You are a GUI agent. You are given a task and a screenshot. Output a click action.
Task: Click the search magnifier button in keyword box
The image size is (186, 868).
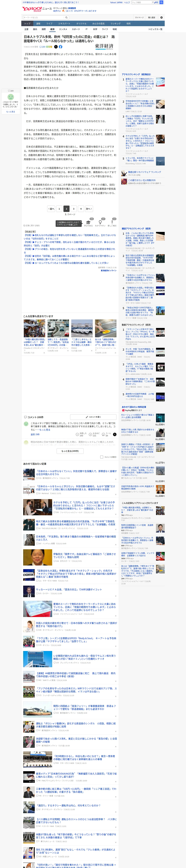pos(66,18)
